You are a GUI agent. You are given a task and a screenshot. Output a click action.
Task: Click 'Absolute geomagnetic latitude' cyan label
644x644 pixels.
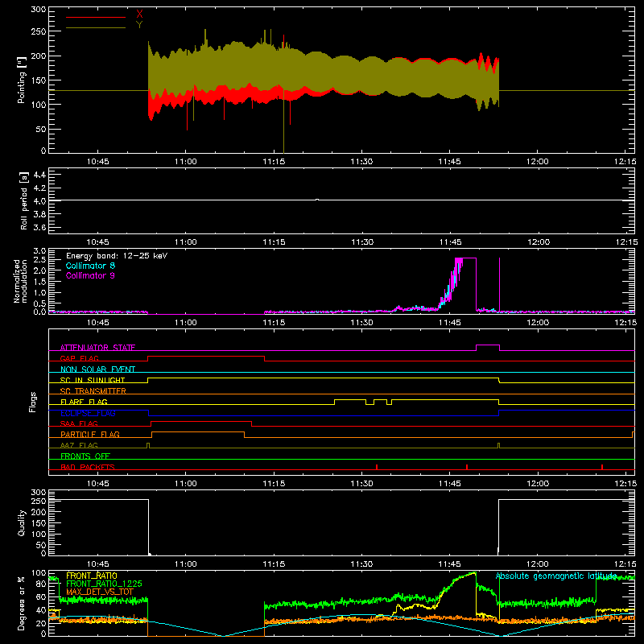pyautogui.click(x=556, y=576)
